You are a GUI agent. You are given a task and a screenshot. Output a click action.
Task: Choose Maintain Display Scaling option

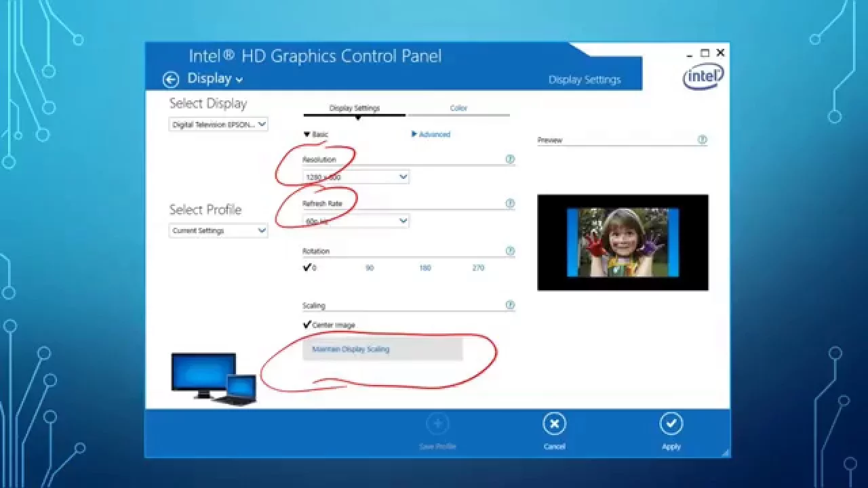pos(382,349)
